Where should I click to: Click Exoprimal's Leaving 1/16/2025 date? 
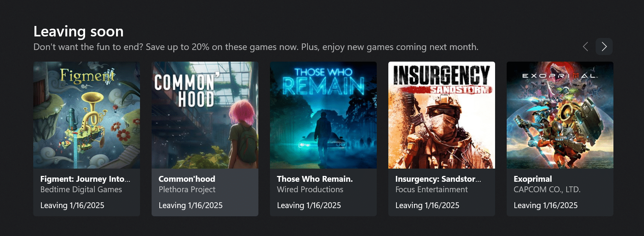(545, 205)
